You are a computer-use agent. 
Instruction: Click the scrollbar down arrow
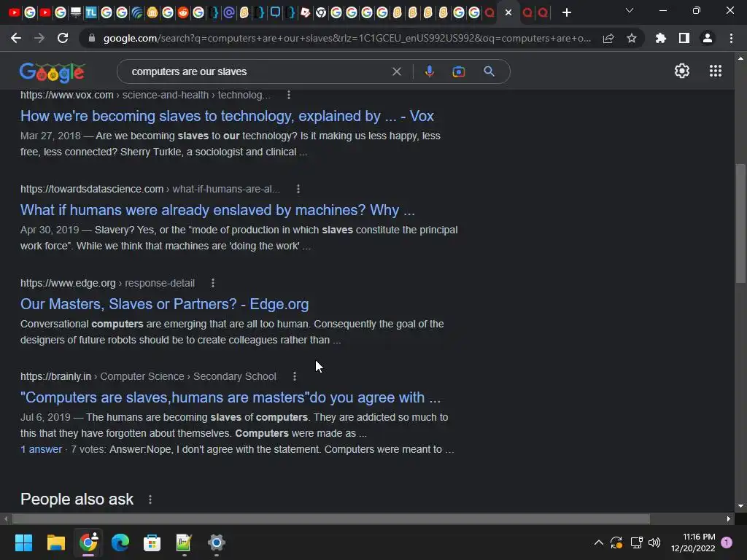pos(740,506)
